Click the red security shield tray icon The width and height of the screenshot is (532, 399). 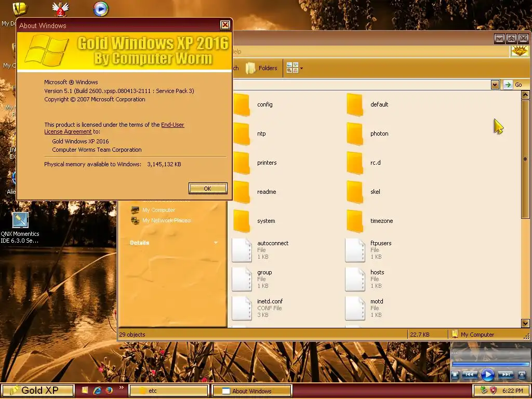(x=494, y=391)
